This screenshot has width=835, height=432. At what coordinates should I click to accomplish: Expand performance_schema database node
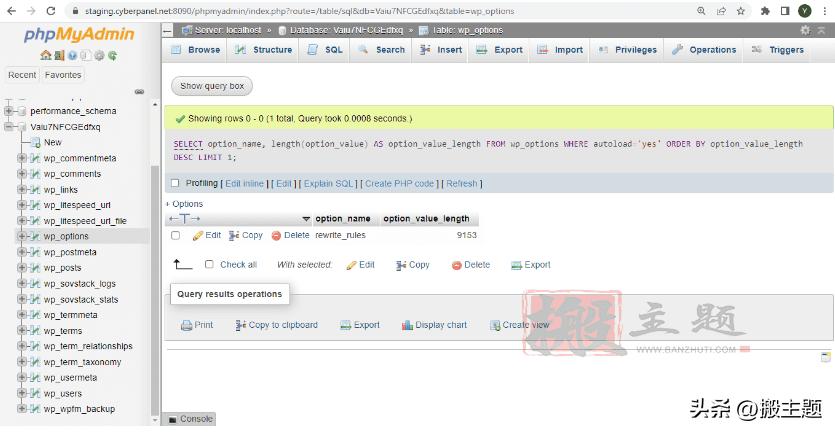(9, 111)
